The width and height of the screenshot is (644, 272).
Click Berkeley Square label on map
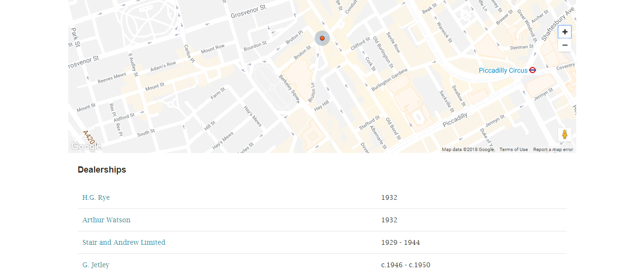289,89
